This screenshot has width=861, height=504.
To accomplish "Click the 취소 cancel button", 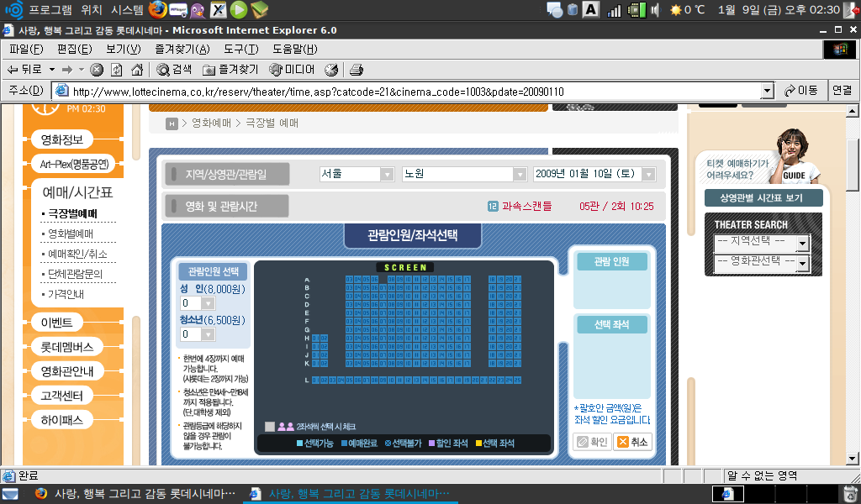I will pyautogui.click(x=632, y=442).
